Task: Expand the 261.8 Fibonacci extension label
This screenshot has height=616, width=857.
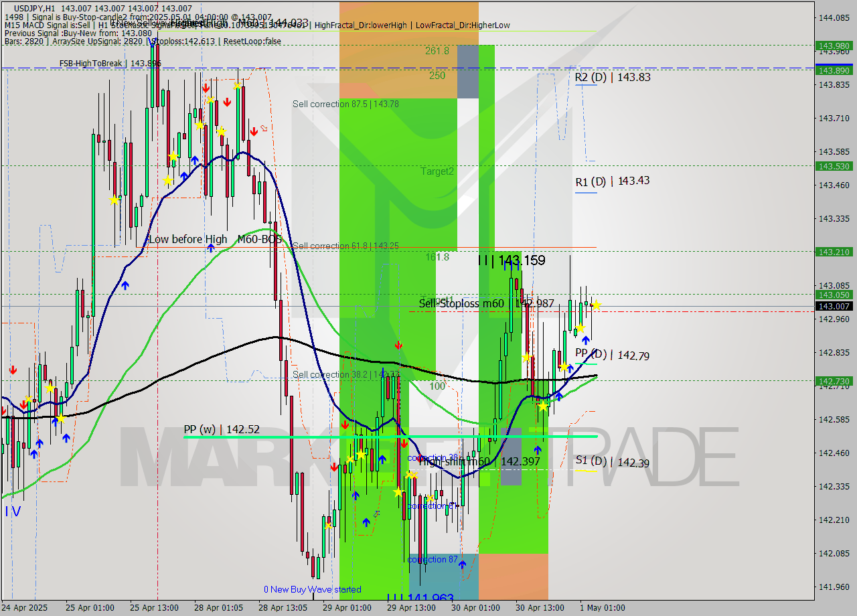Action: tap(437, 50)
